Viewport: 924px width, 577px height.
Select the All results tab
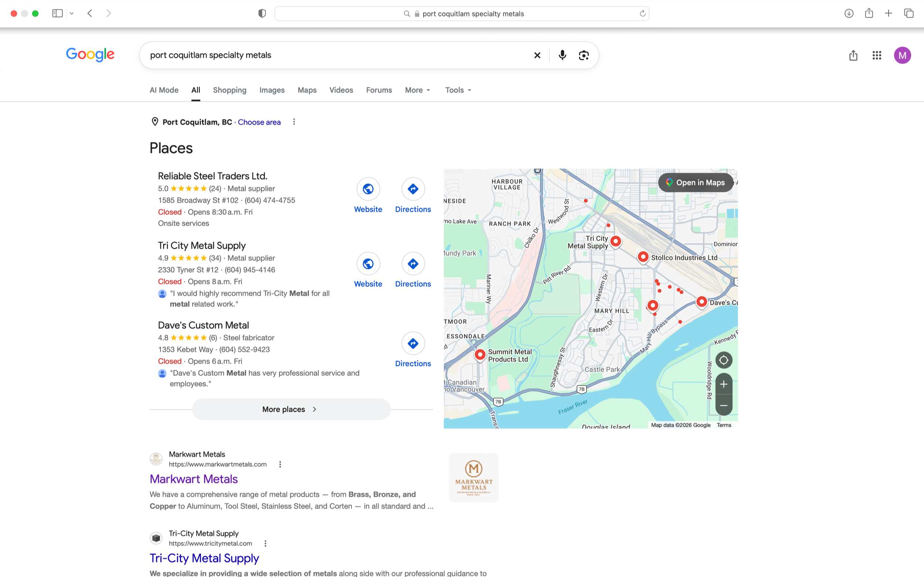click(196, 90)
